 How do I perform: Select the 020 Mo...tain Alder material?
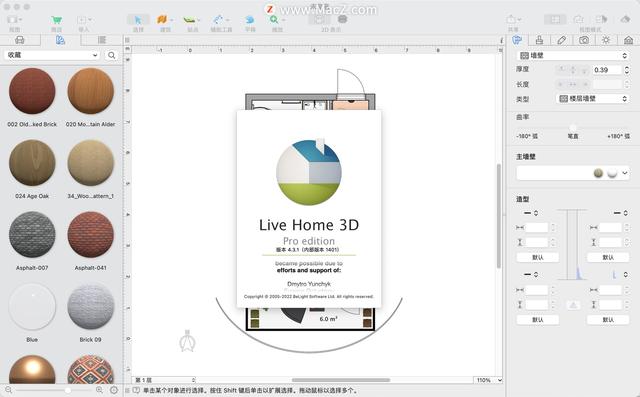tap(90, 91)
